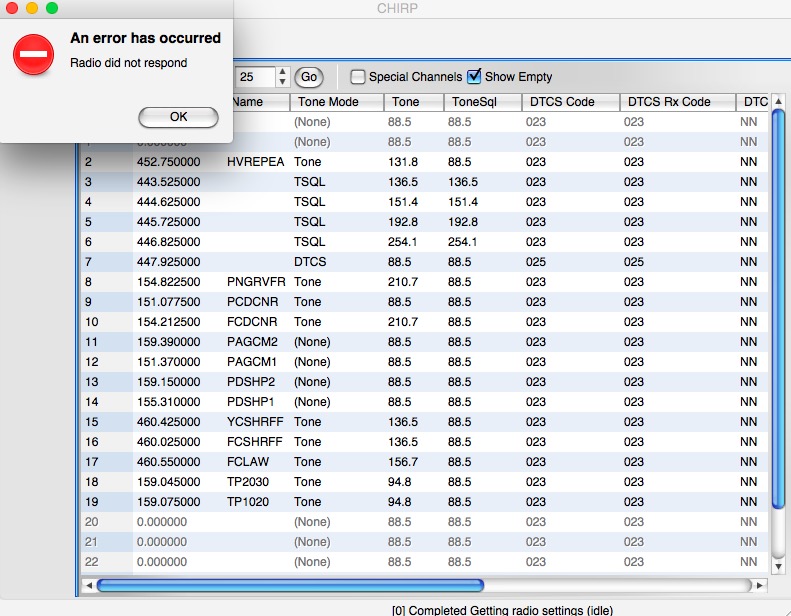The width and height of the screenshot is (791, 616).
Task: Select name cell FCSHRFF
Action: 254,442
